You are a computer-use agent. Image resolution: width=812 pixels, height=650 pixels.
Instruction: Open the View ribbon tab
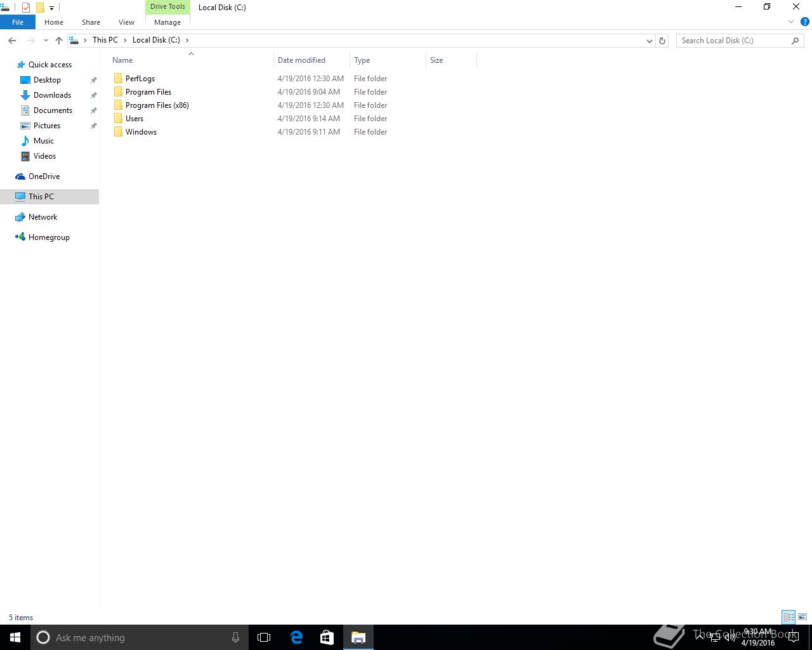pos(126,22)
